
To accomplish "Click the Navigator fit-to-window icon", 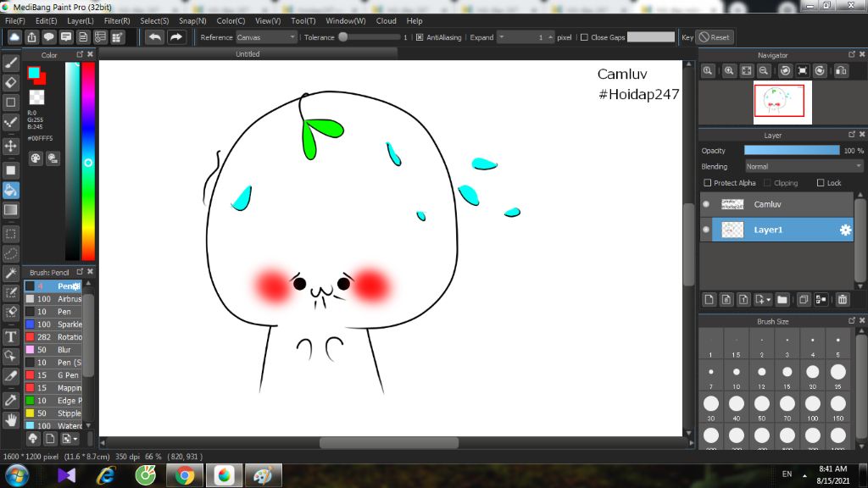I will click(x=746, y=71).
